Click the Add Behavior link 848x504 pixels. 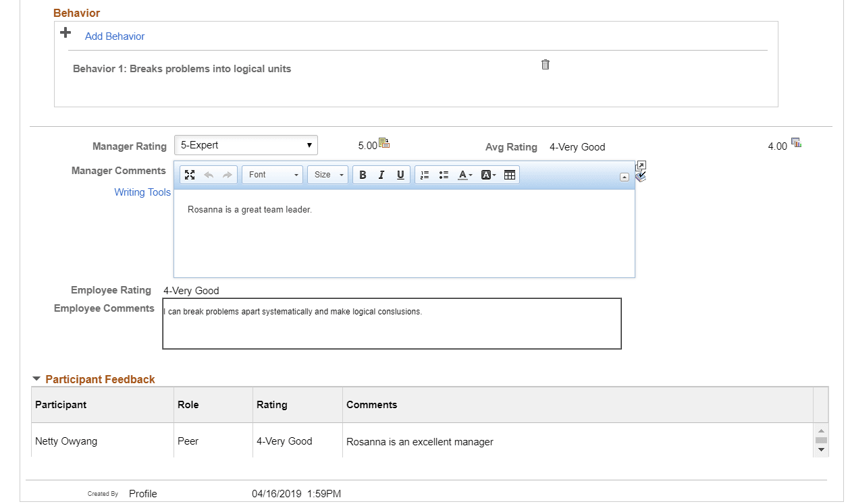coord(114,36)
